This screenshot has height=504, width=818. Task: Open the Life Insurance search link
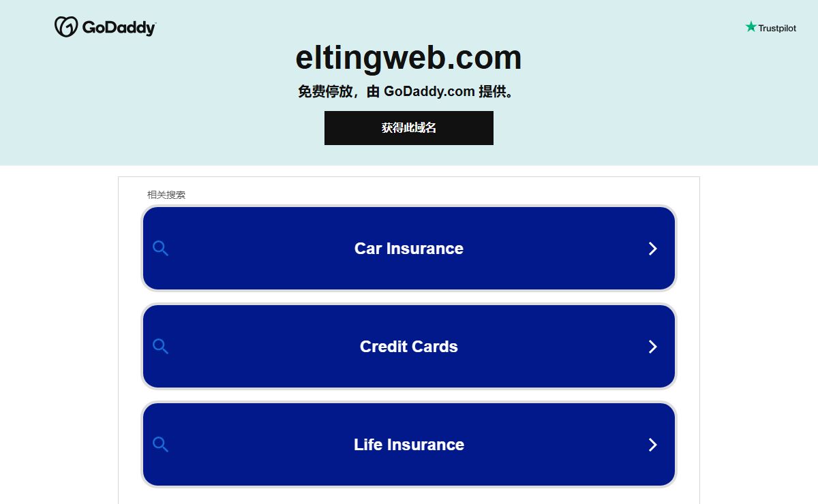pos(409,445)
